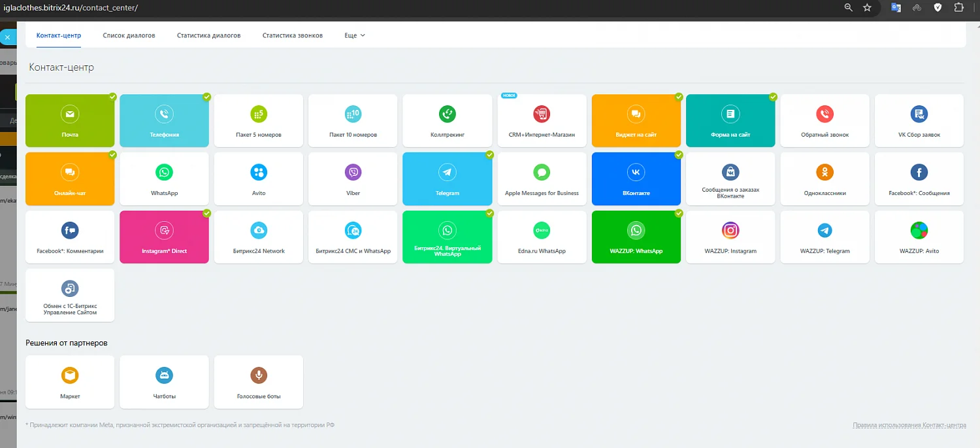Open the VK Сбор заявок tile

[x=919, y=121]
